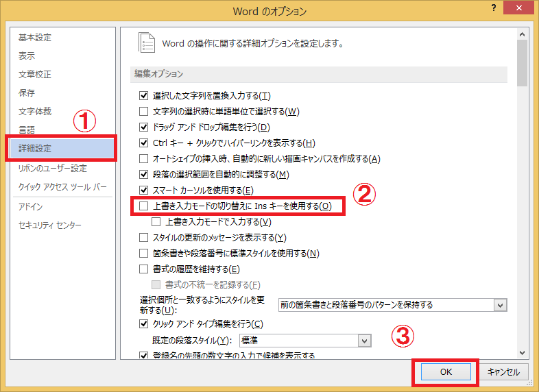Image resolution: width=539 pixels, height=392 pixels.
Task: Enable 文字列の選択時に単語単位で選択する checkbox
Action: 143,111
